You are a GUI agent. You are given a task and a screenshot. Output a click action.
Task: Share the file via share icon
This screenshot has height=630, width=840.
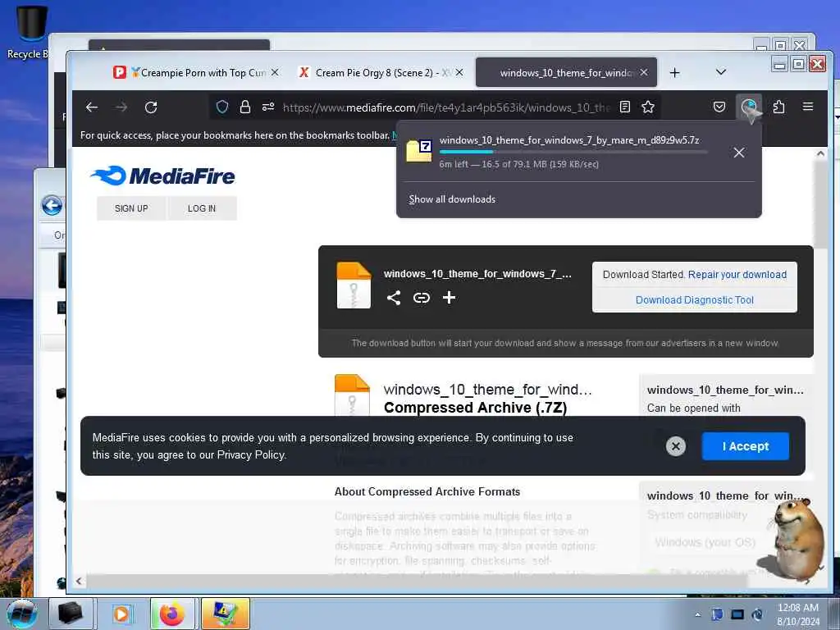[394, 298]
